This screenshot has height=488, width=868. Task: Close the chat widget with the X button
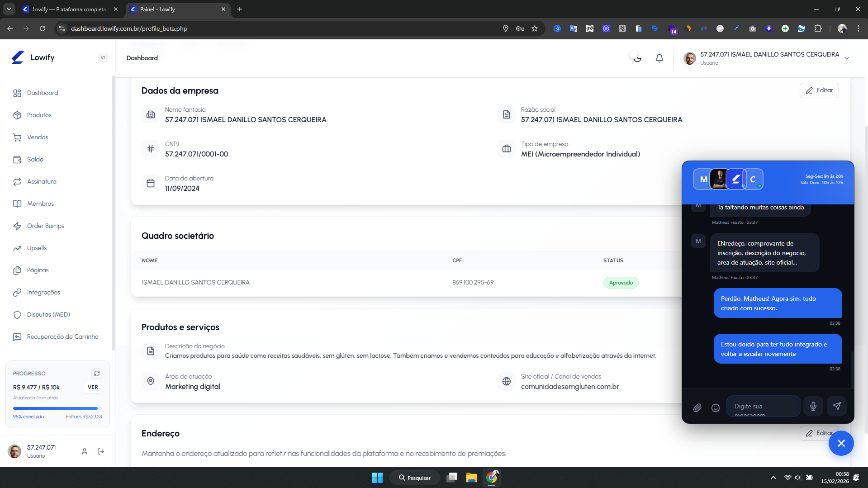pos(840,443)
